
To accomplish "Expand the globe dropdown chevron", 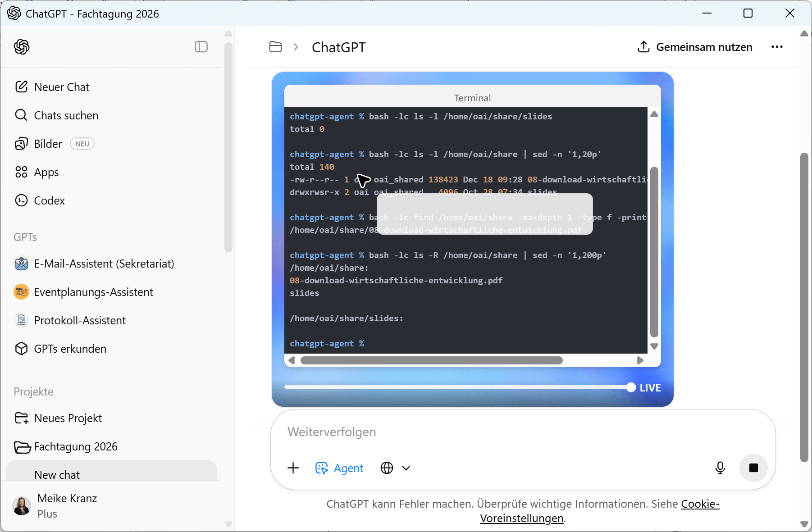I will pyautogui.click(x=406, y=468).
